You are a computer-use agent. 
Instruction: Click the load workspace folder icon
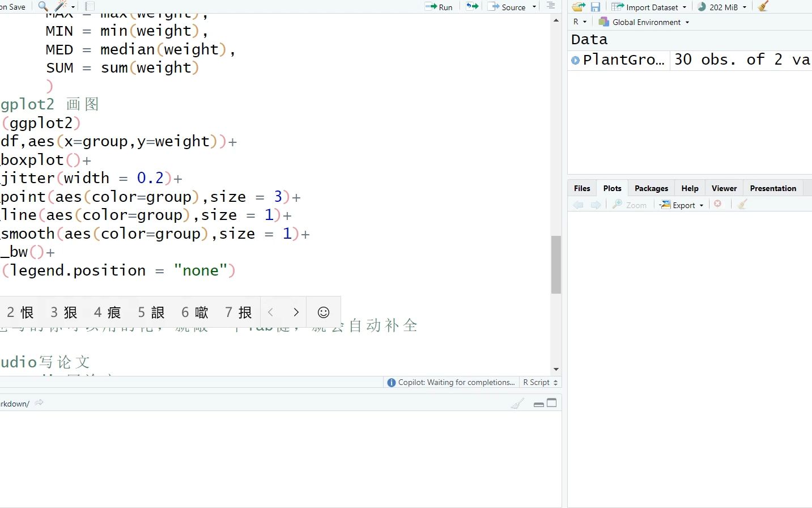coord(579,7)
